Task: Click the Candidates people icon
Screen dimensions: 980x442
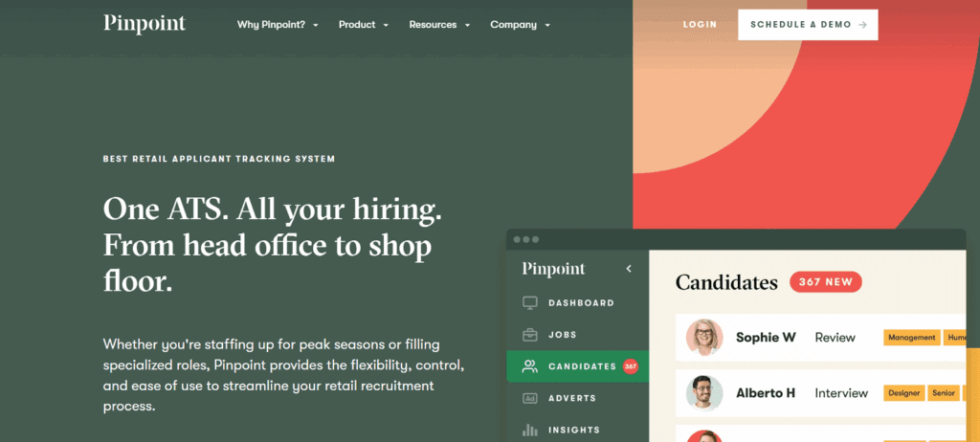Action: [x=529, y=366]
